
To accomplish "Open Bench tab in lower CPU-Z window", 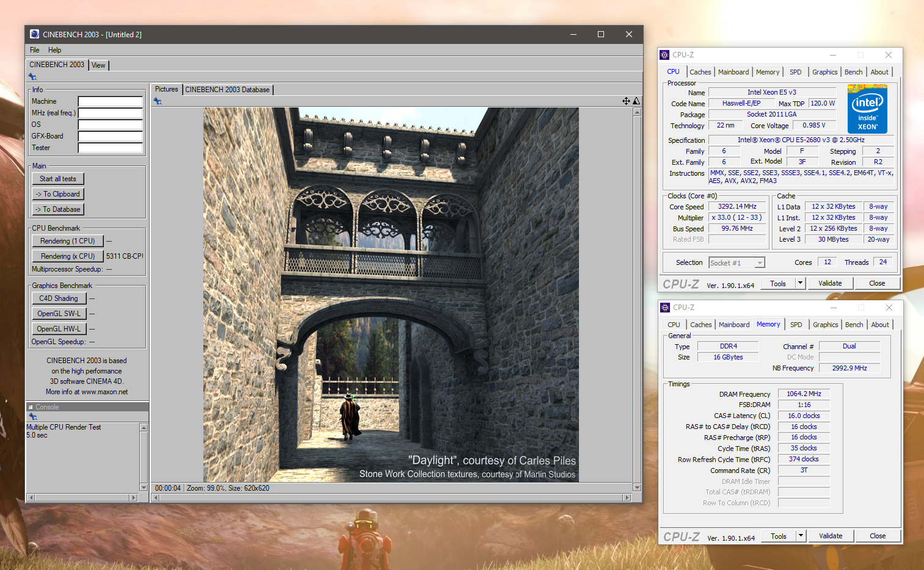I will tap(854, 325).
